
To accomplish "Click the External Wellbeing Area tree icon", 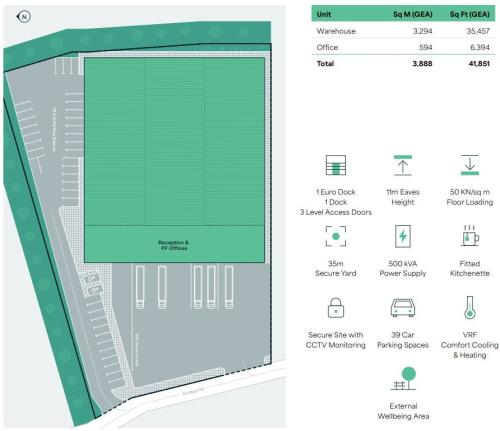I will tap(404, 378).
